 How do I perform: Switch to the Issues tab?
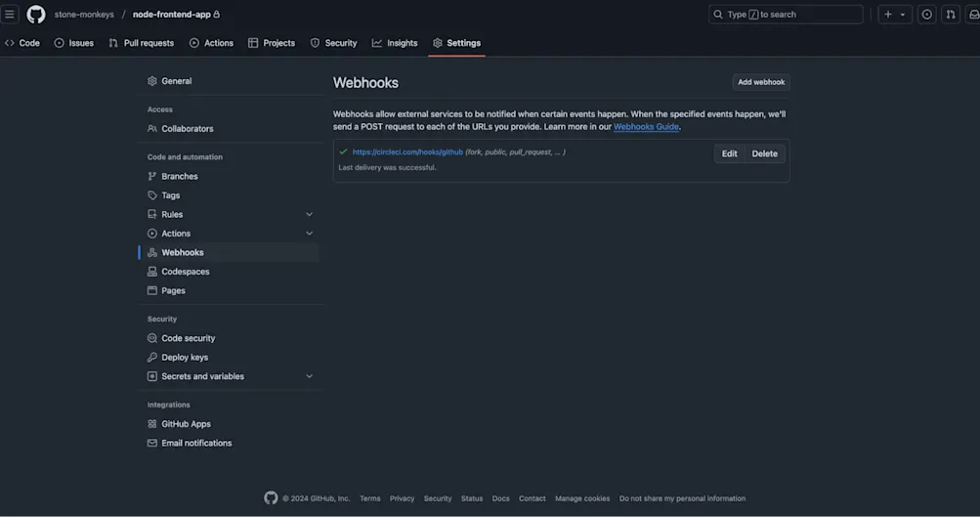(73, 43)
